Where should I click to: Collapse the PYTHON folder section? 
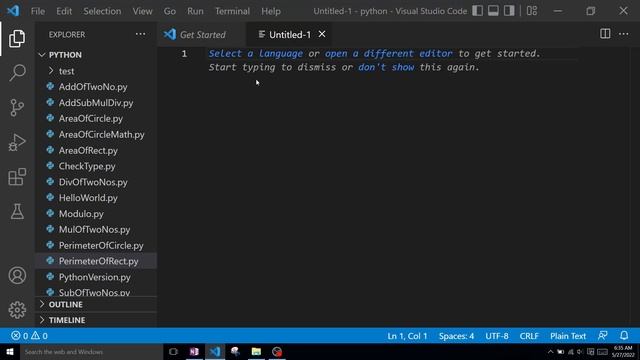pos(96,55)
